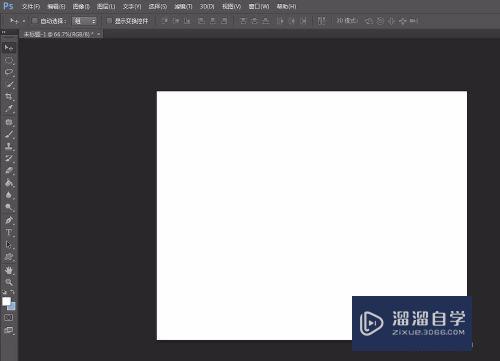Open the 文件(F) menu
Viewport: 500px width, 361px height.
click(31, 6)
